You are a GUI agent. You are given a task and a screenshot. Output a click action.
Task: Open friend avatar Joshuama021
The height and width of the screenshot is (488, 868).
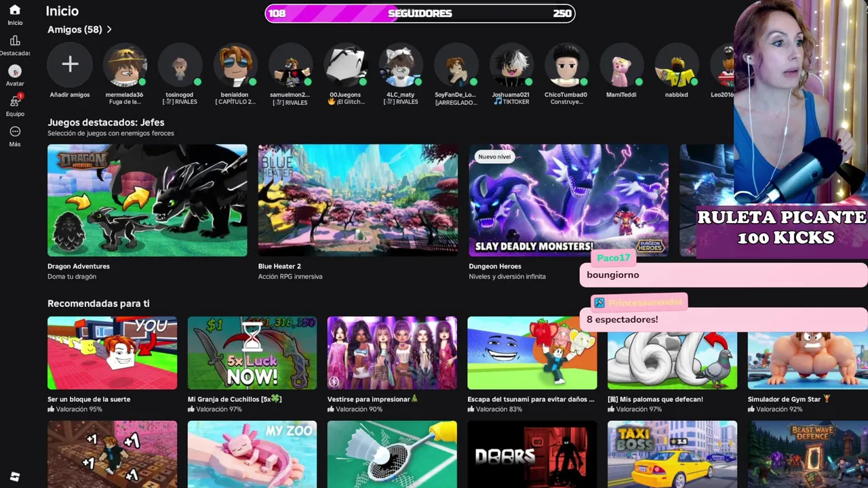tap(511, 65)
